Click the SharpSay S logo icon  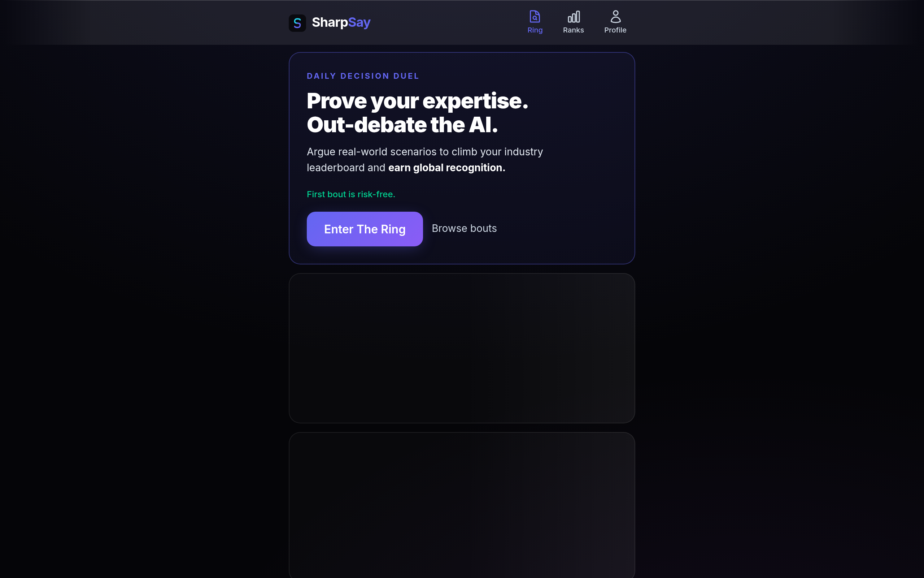point(297,23)
